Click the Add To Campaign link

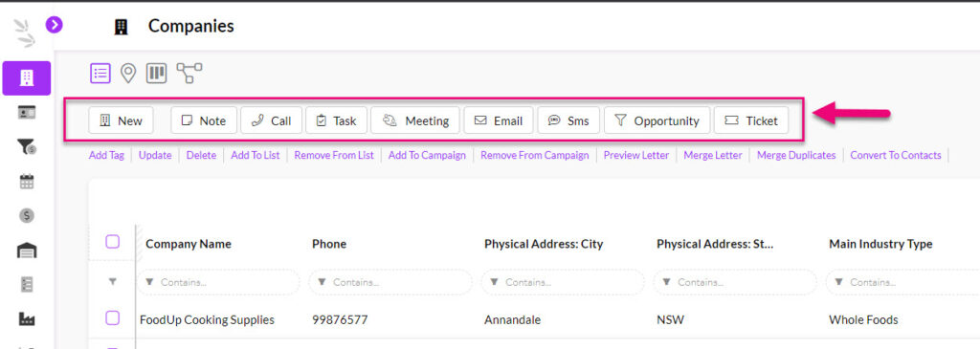pyautogui.click(x=427, y=156)
